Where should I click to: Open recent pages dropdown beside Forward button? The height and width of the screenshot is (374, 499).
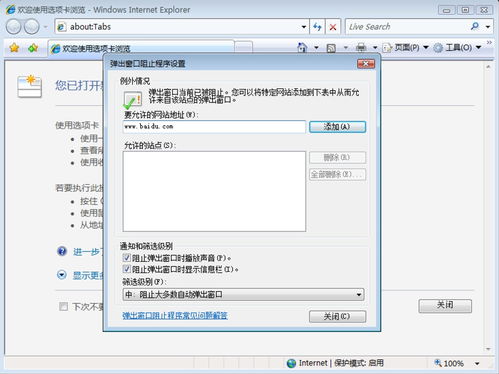pyautogui.click(x=46, y=27)
